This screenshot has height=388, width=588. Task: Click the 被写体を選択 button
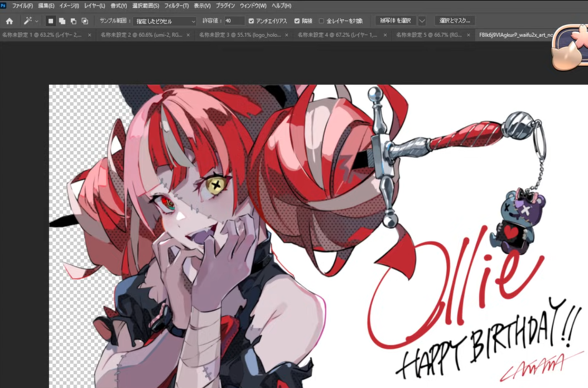pyautogui.click(x=396, y=21)
